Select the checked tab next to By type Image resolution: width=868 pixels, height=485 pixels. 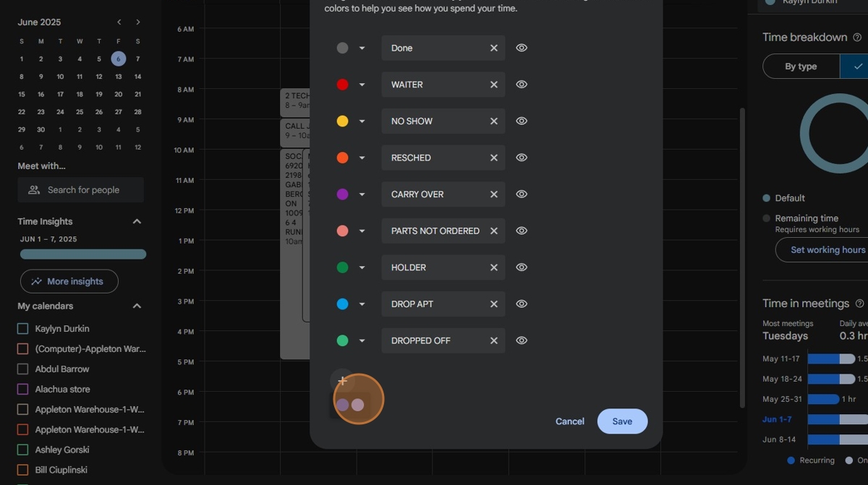[854, 66]
